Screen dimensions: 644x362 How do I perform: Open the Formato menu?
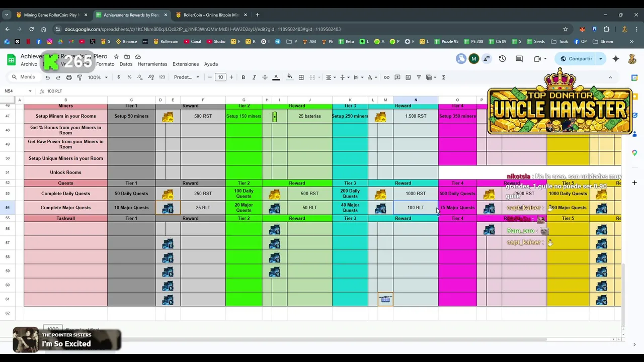click(x=105, y=64)
